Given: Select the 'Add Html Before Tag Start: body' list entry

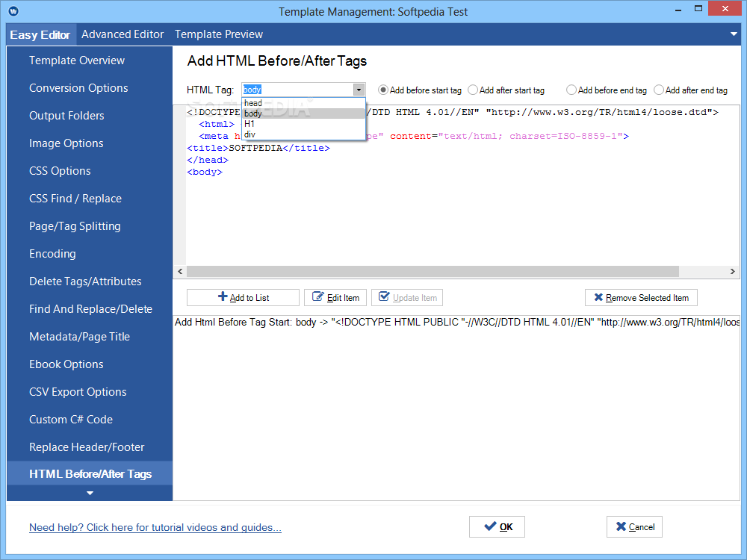Looking at the screenshot, I should pyautogui.click(x=456, y=323).
